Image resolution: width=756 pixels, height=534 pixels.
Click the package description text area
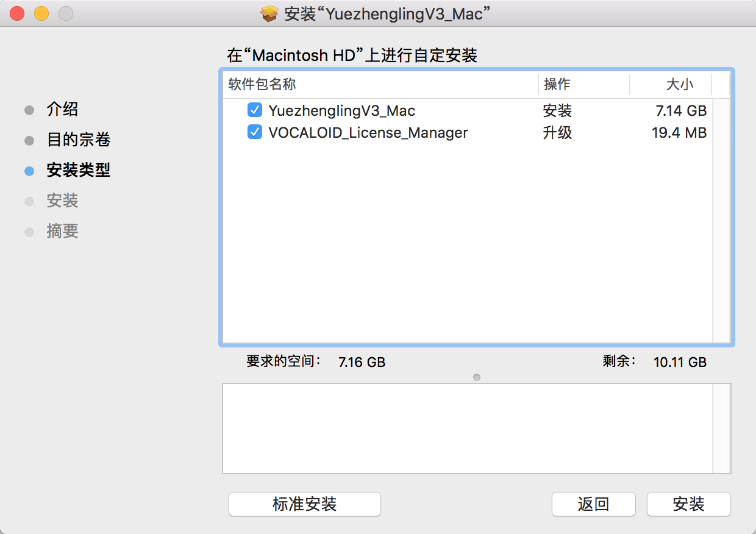(468, 429)
